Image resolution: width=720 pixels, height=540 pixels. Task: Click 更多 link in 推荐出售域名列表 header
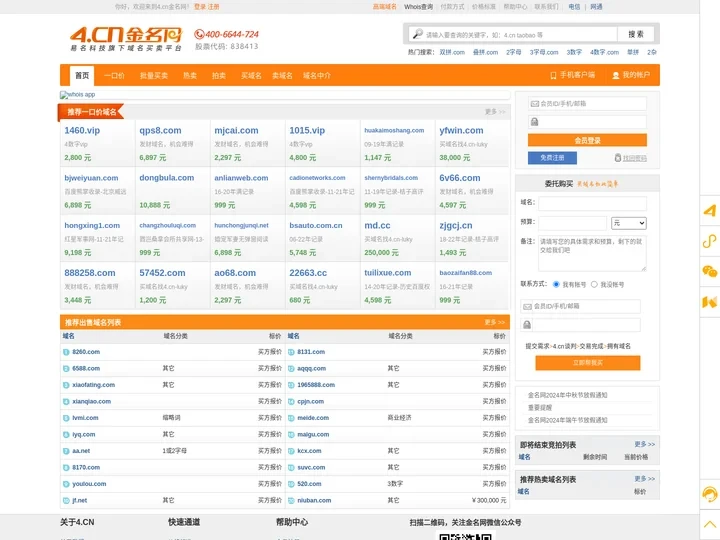pyautogui.click(x=495, y=322)
